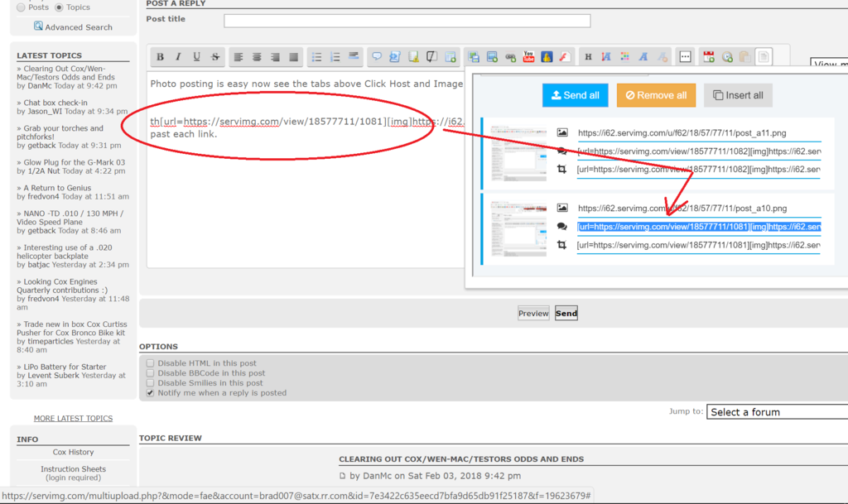
Task: Insert a code block
Action: 395,57
